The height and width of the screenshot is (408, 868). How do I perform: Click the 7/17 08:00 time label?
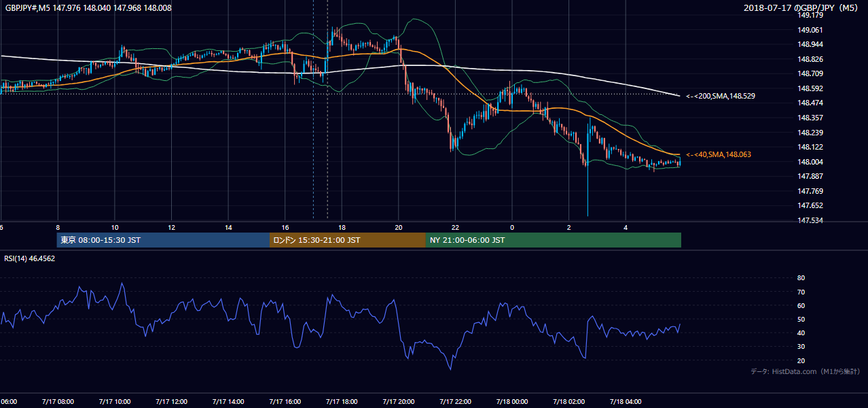tap(57, 402)
